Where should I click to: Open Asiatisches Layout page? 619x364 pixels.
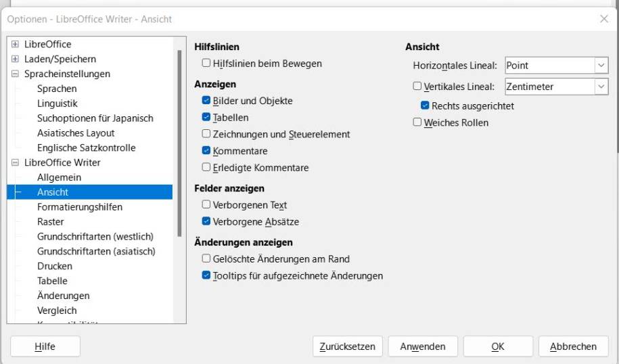point(76,133)
